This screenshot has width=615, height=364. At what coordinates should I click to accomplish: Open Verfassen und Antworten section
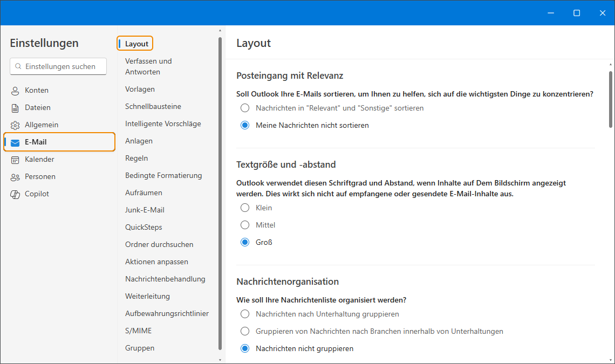[x=148, y=66]
